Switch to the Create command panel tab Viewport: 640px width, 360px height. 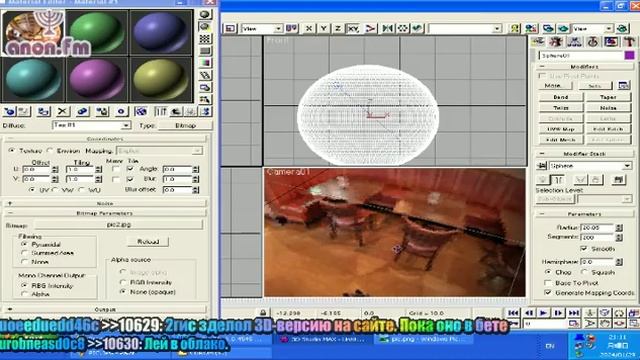point(538,41)
